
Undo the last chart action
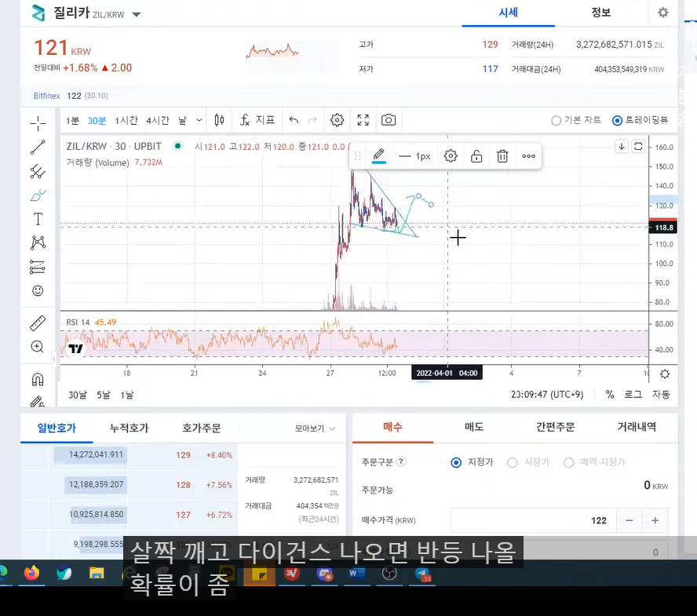pyautogui.click(x=294, y=120)
